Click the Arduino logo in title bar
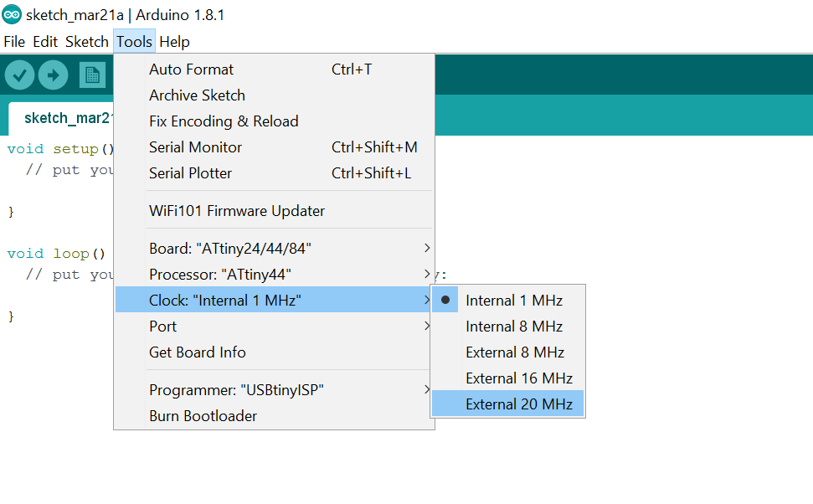The height and width of the screenshot is (504, 813). (12, 14)
